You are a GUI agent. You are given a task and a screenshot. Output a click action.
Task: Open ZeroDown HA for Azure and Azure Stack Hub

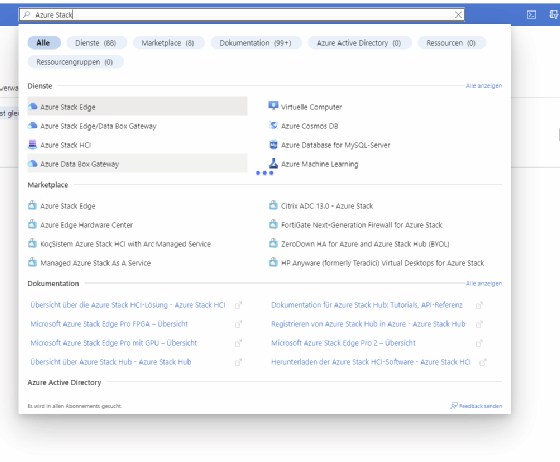pyautogui.click(x=365, y=244)
